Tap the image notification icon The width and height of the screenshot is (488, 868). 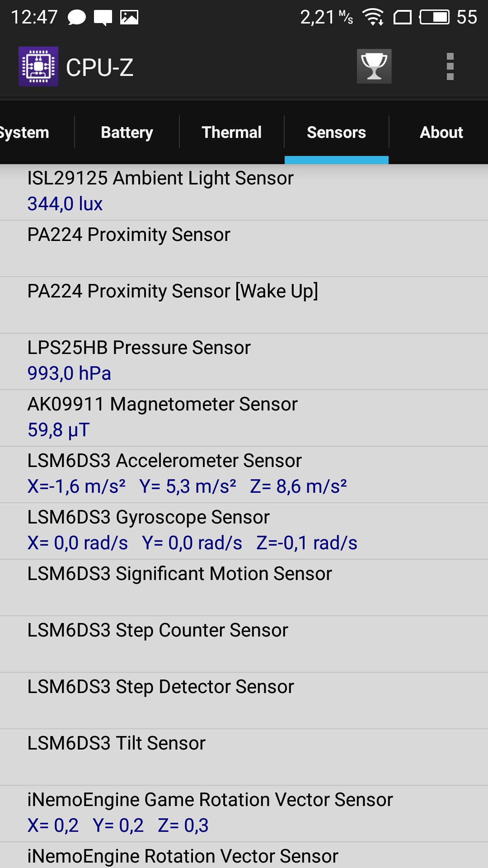(129, 18)
